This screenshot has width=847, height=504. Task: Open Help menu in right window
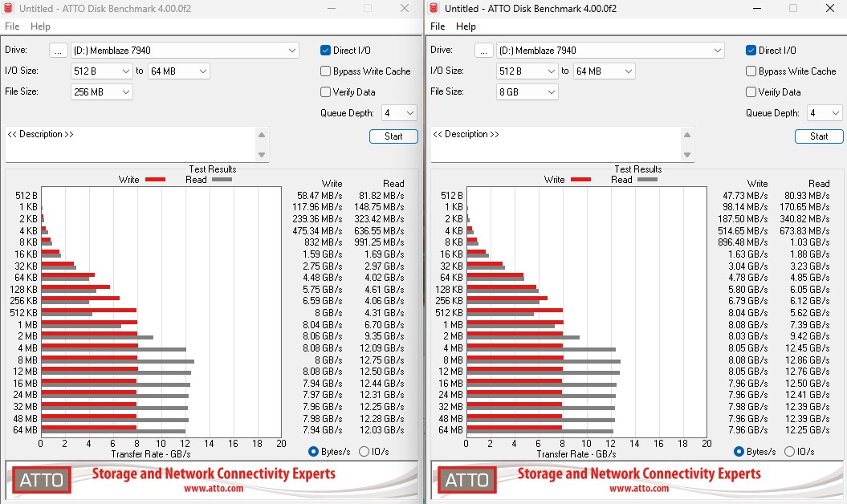pyautogui.click(x=466, y=26)
